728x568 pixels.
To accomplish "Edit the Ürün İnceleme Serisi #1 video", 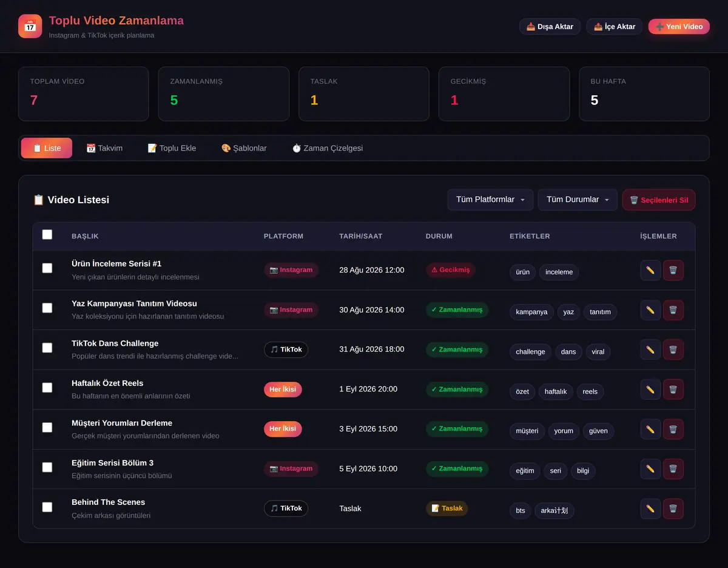I will tap(650, 271).
